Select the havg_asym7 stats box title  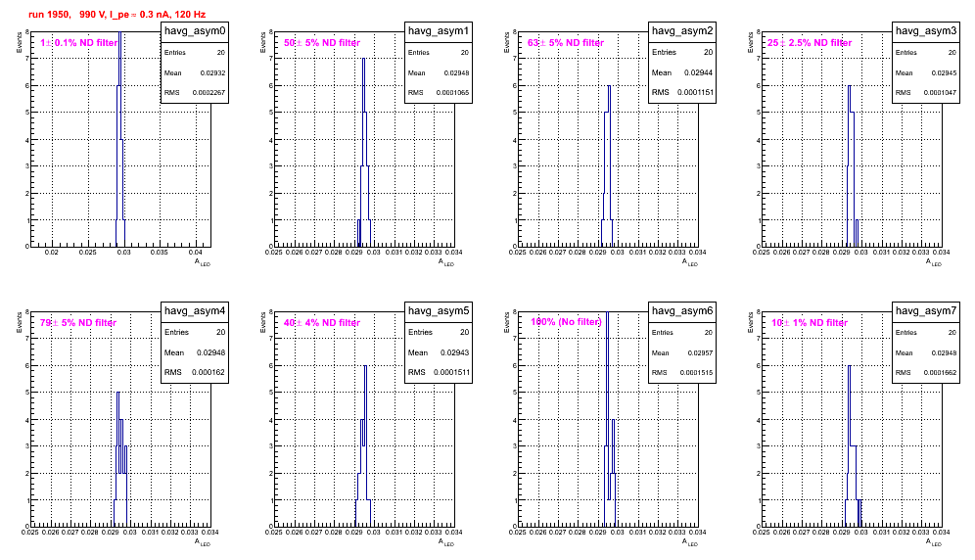(x=926, y=311)
